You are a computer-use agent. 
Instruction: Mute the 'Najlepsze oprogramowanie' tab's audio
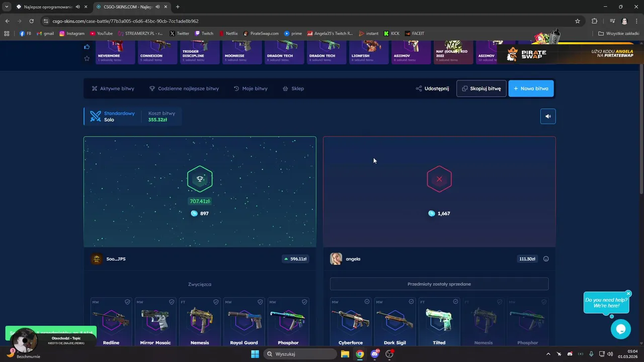click(x=77, y=7)
